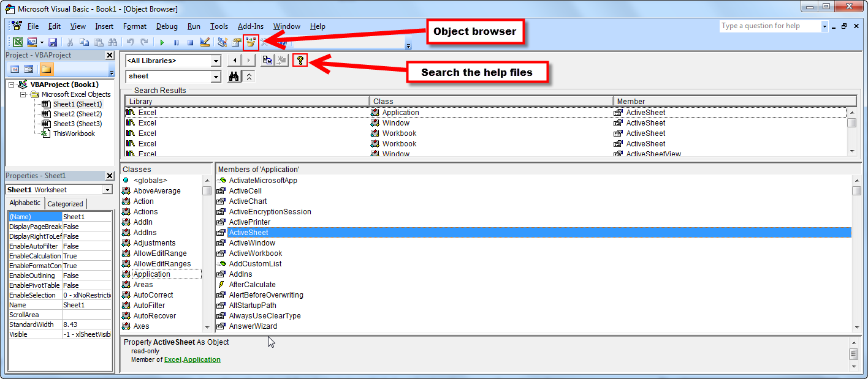Click the Search Results vertical scrollbar

(x=852, y=132)
